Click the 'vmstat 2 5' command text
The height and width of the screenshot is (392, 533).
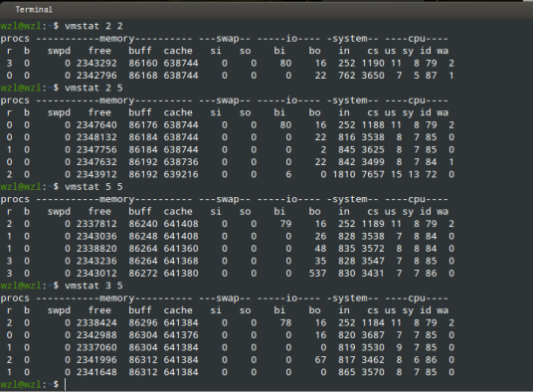93,89
